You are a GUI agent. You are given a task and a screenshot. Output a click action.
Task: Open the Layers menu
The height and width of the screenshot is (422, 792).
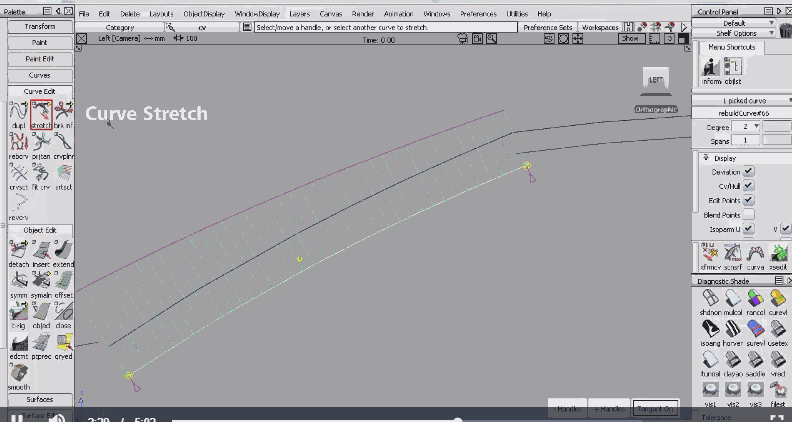(x=300, y=14)
